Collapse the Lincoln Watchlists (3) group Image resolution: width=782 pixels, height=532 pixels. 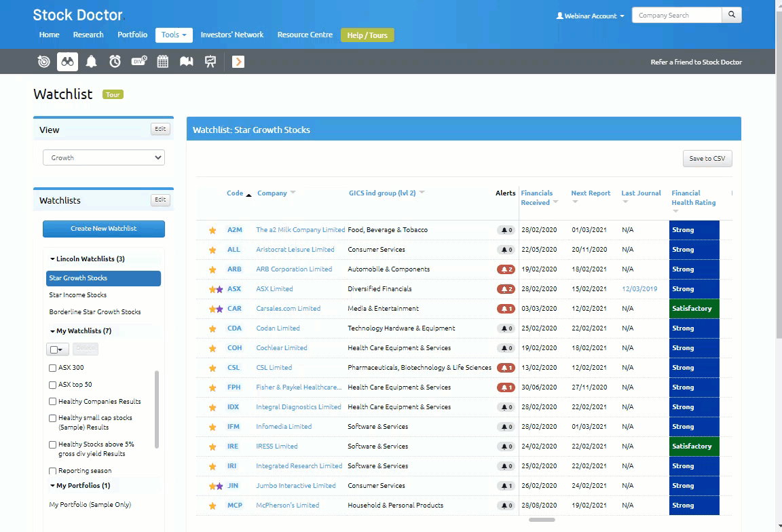(x=88, y=259)
